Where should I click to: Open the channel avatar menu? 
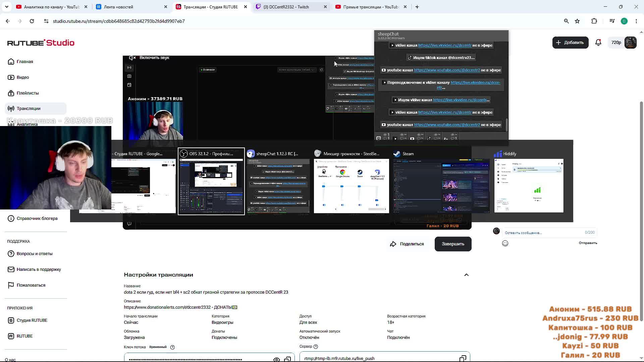pos(631,43)
